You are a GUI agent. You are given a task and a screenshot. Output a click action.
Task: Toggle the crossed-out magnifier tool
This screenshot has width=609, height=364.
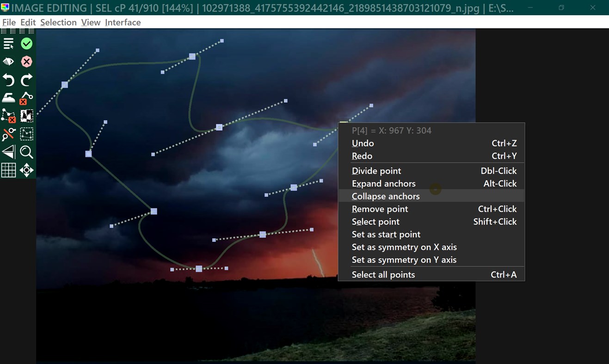8,134
